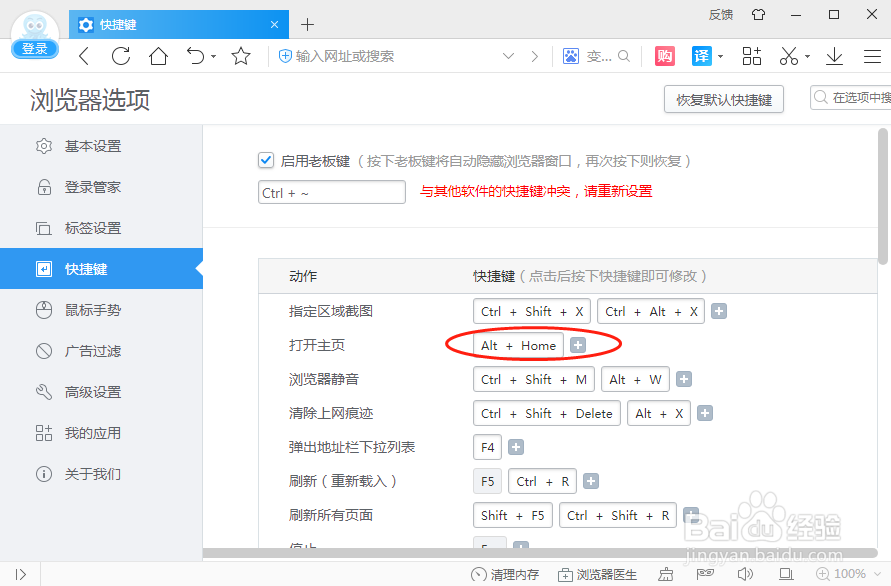Open 广告过滤 in sidebar

click(101, 351)
